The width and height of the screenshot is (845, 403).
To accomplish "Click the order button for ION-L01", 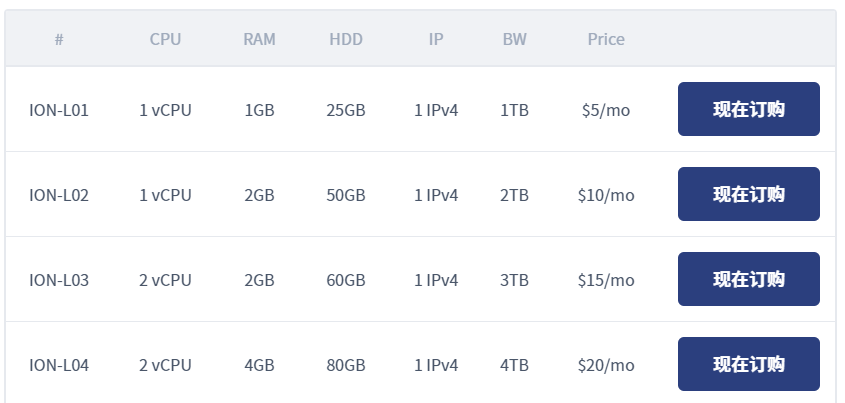I will [748, 109].
